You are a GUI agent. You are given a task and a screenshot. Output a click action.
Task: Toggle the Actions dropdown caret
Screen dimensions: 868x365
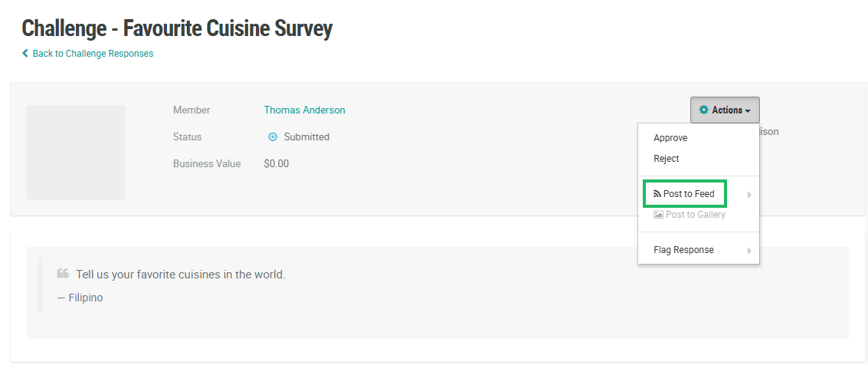(748, 111)
